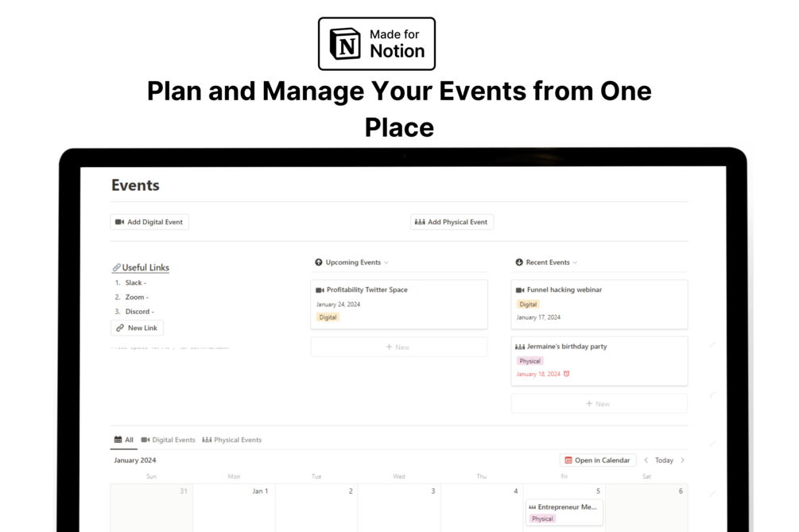This screenshot has width=799, height=532.
Task: Click the video camera icon on Funnel hacking webinar
Action: point(520,290)
